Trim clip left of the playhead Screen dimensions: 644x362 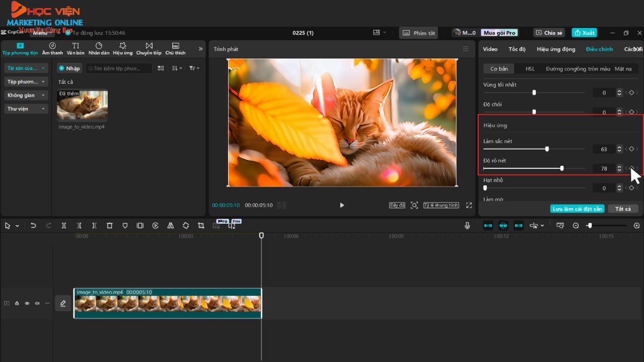(x=79, y=226)
